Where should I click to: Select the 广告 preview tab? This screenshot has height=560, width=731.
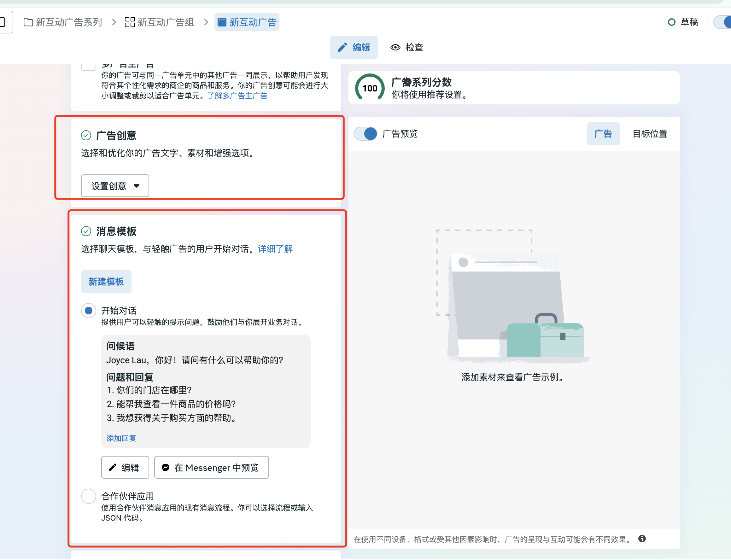point(603,134)
